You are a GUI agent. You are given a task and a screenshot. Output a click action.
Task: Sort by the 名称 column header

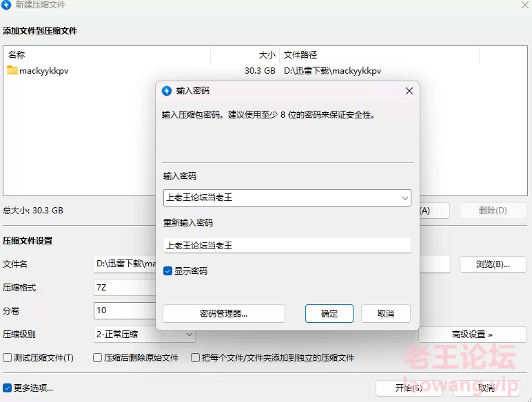click(108, 54)
